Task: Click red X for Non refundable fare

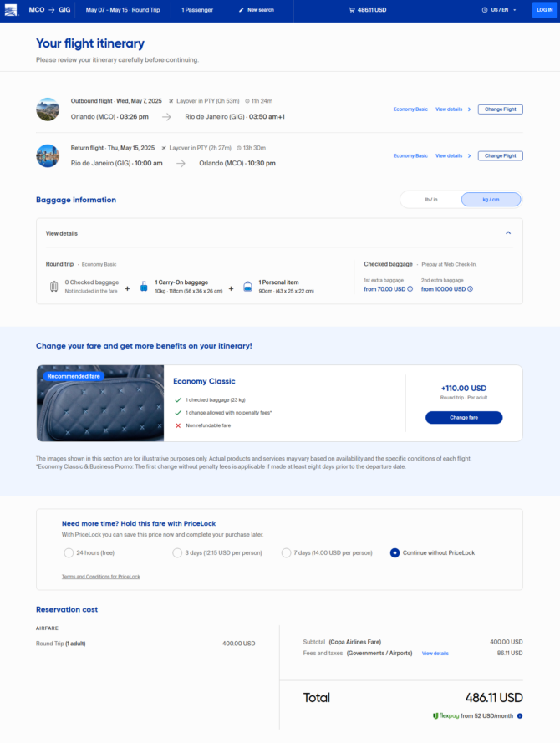Action: tap(178, 425)
